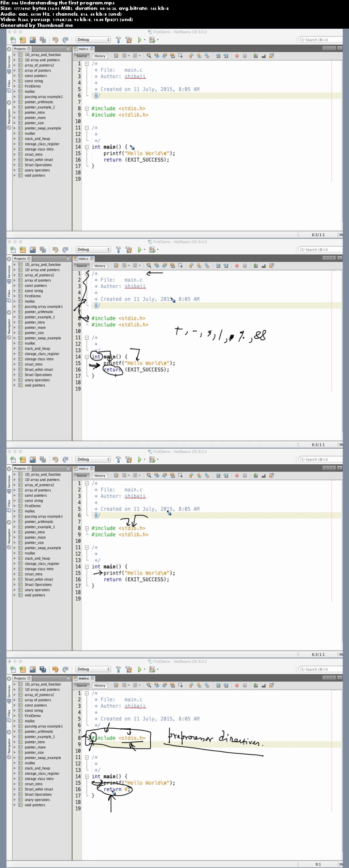
Task: Select main.c editor tab in bottom frame
Action: click(x=83, y=678)
